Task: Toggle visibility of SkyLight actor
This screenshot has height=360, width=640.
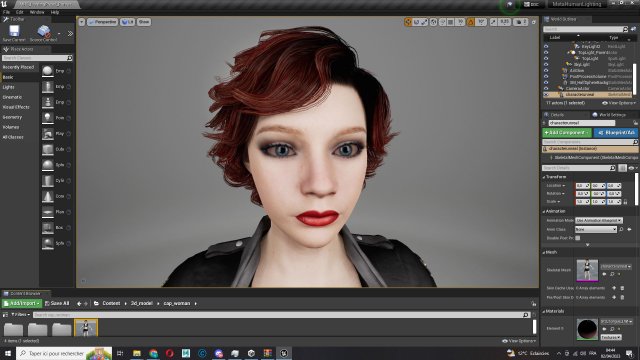Action: pos(546,64)
